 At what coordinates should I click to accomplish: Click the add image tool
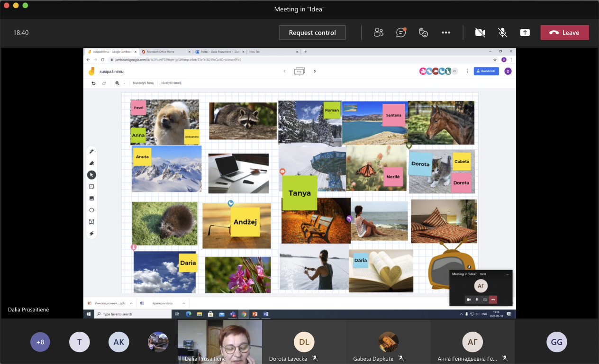[91, 198]
